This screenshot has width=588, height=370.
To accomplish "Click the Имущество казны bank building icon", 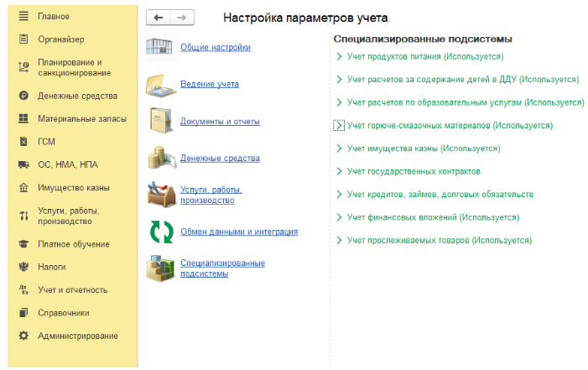I will (23, 187).
